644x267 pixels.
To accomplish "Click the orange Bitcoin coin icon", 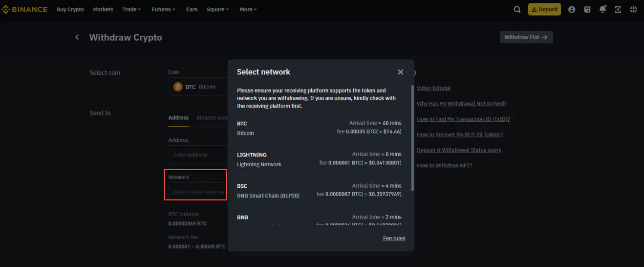I will click(178, 87).
